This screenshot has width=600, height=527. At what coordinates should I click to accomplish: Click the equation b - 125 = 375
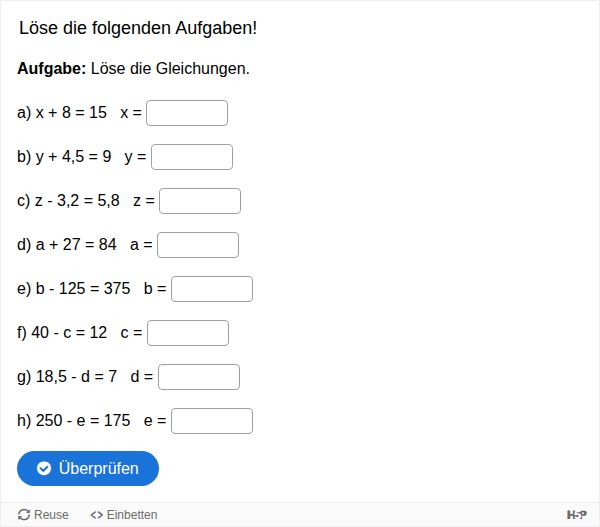pos(83,289)
